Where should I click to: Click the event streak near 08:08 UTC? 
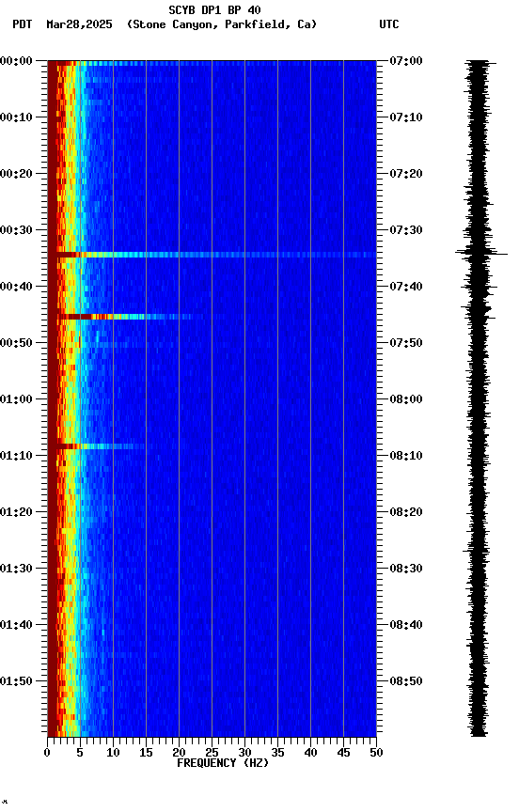(x=99, y=446)
